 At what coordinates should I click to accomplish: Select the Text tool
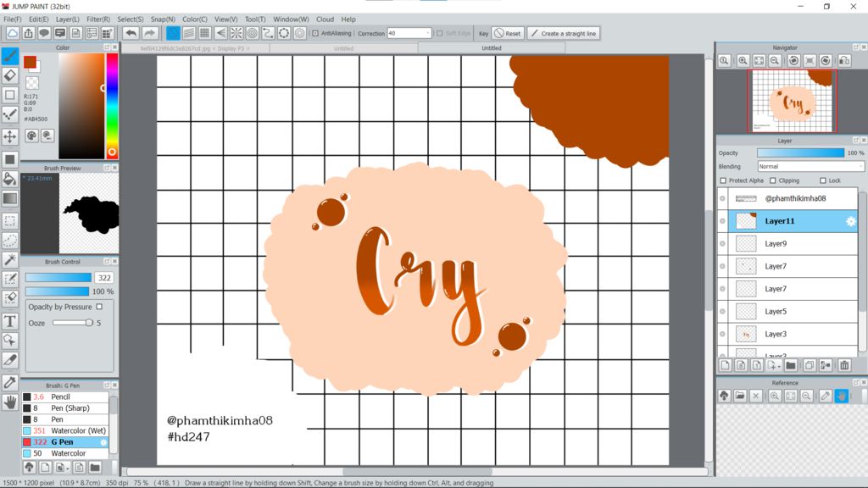[x=10, y=321]
